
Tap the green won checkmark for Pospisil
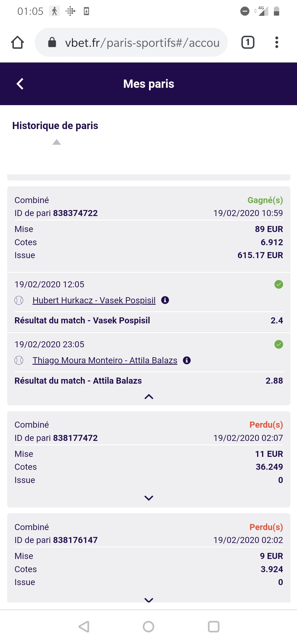[279, 284]
